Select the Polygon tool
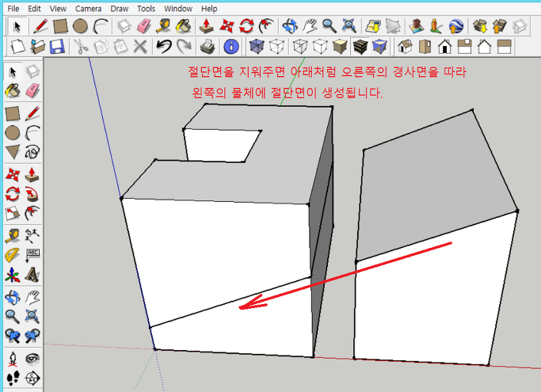Image resolution: width=541 pixels, height=392 pixels. coord(13,152)
